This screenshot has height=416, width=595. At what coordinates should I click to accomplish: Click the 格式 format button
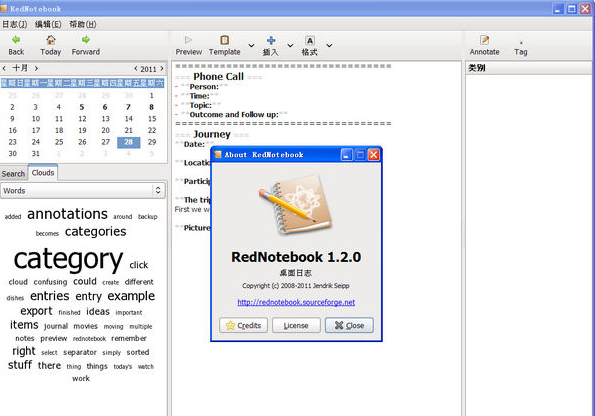(309, 46)
